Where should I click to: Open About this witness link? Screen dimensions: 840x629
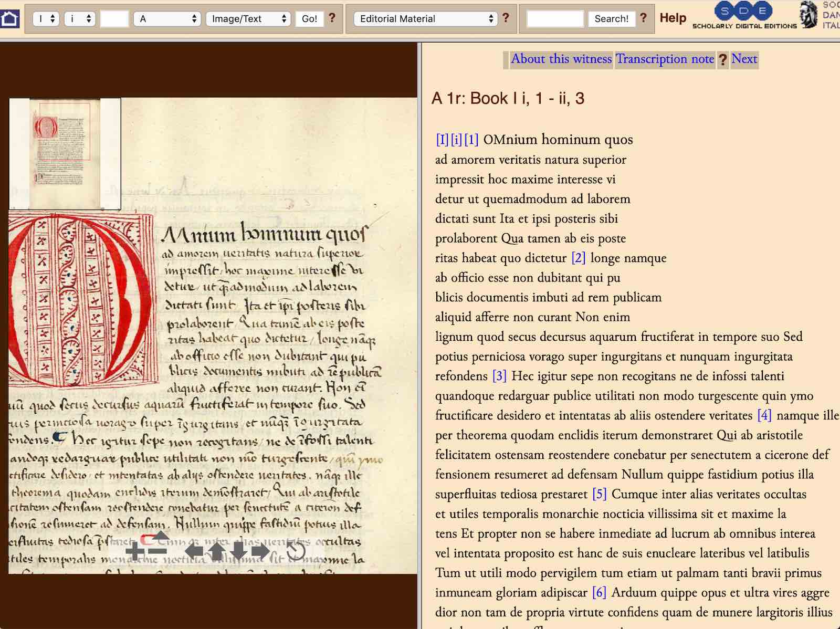[561, 59]
